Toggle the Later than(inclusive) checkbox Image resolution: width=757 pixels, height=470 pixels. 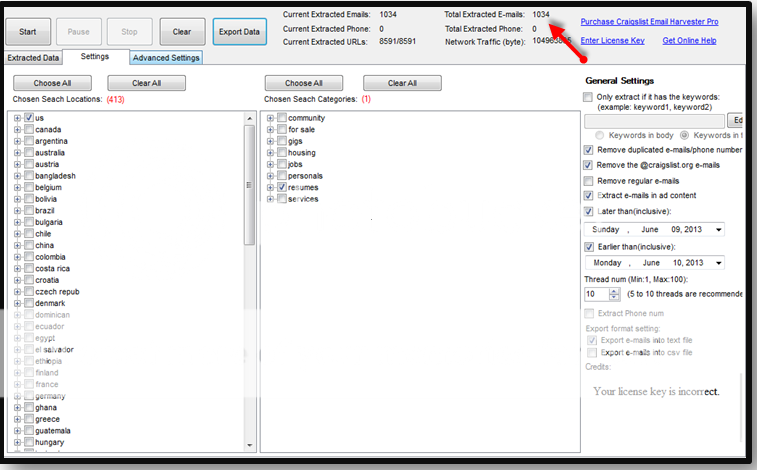click(588, 211)
